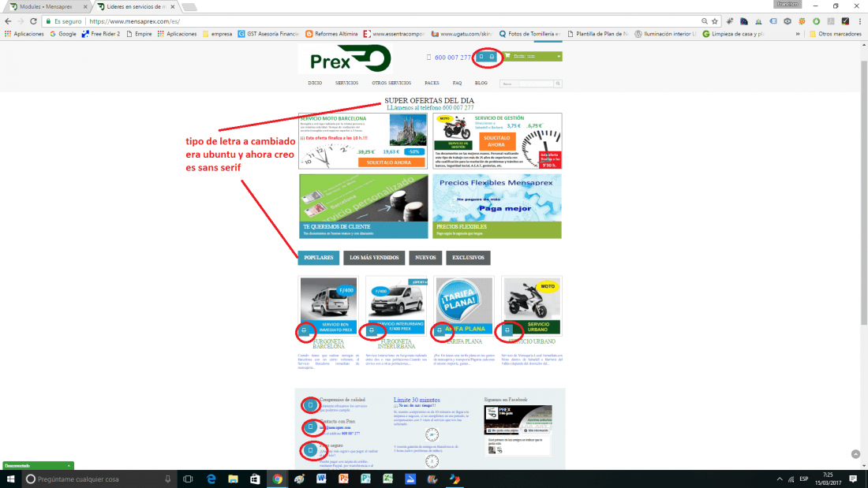The width and height of the screenshot is (868, 488).
Task: Click the search magnifier in site menu
Action: coord(558,84)
